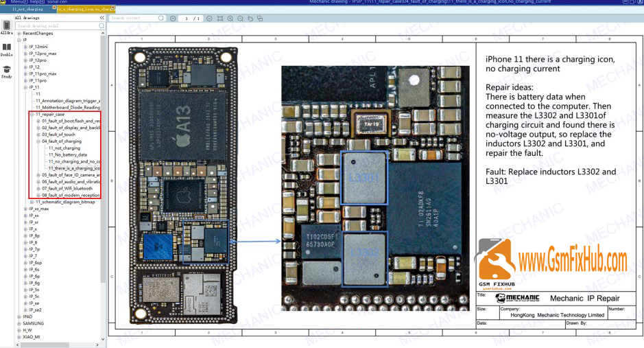Click the search drawing model magnifier icon
The height and width of the screenshot is (348, 644).
(102, 25)
